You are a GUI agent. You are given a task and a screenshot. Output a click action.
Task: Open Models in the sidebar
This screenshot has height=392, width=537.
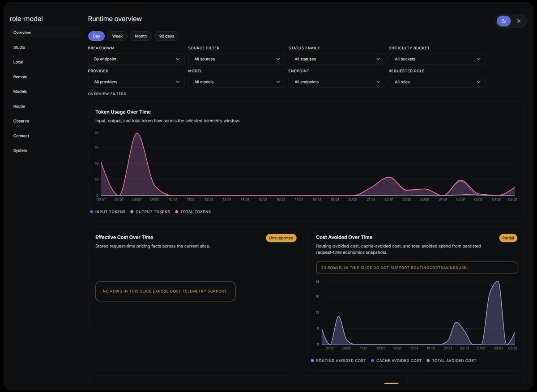point(45,92)
